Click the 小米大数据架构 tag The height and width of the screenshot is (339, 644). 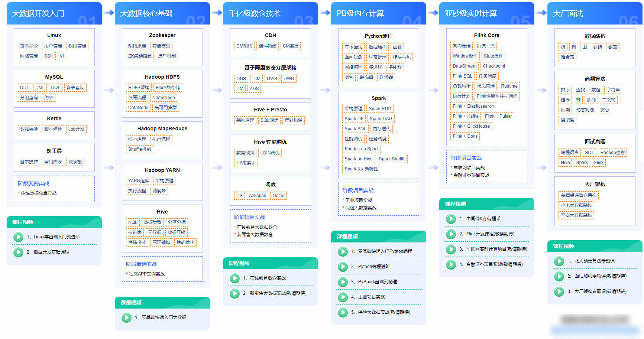576,205
